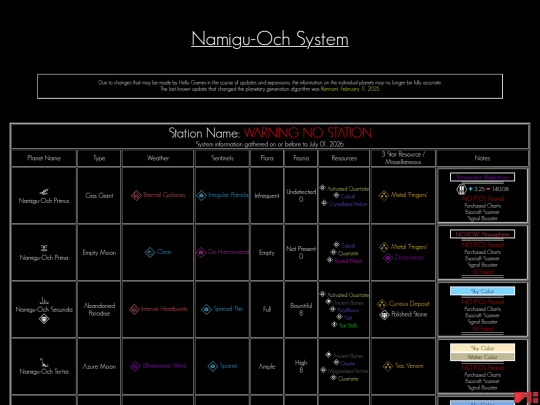Click the Sky Color swatch in Secunda notes
The height and width of the screenshot is (405, 540).
(x=482, y=291)
